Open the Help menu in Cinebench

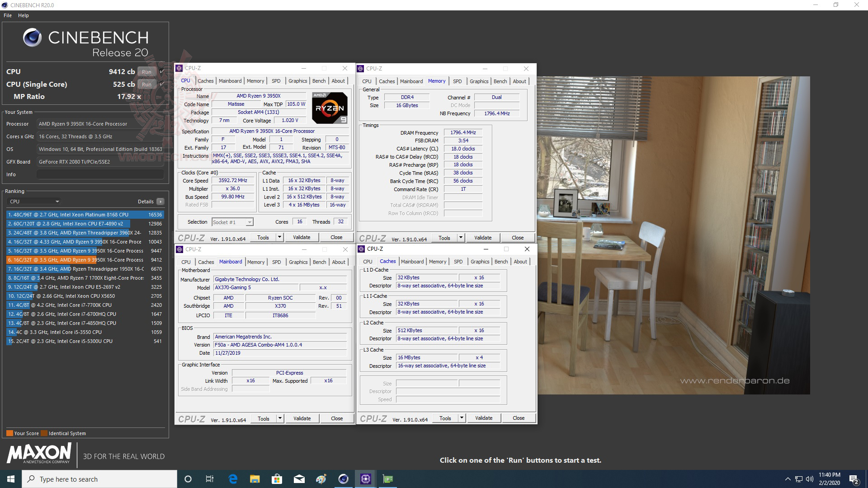[24, 15]
